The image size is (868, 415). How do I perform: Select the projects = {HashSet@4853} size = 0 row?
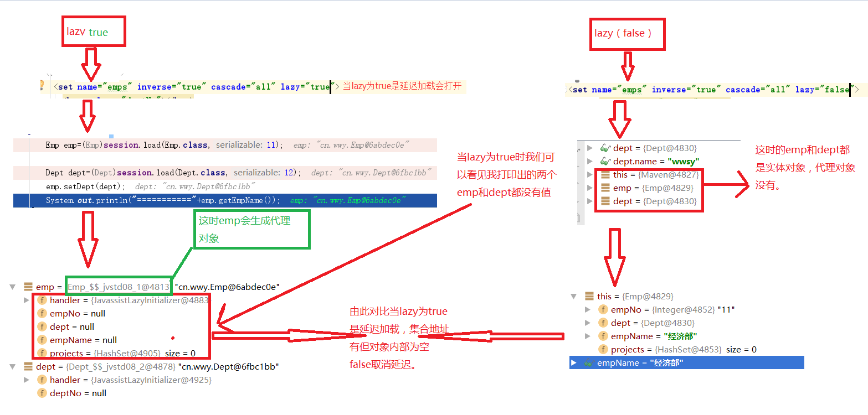click(677, 349)
